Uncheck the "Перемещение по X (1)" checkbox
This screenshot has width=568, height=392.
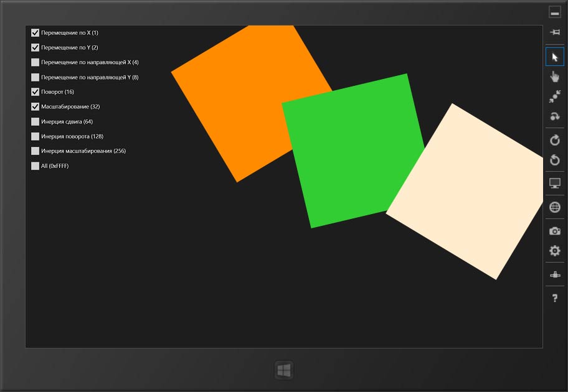pos(35,33)
